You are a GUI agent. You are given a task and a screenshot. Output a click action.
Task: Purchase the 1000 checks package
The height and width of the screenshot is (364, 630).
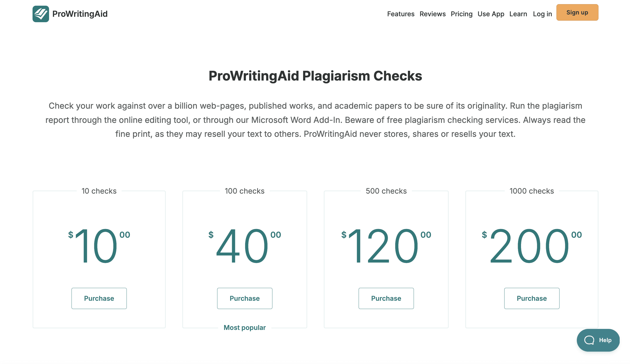coord(532,298)
